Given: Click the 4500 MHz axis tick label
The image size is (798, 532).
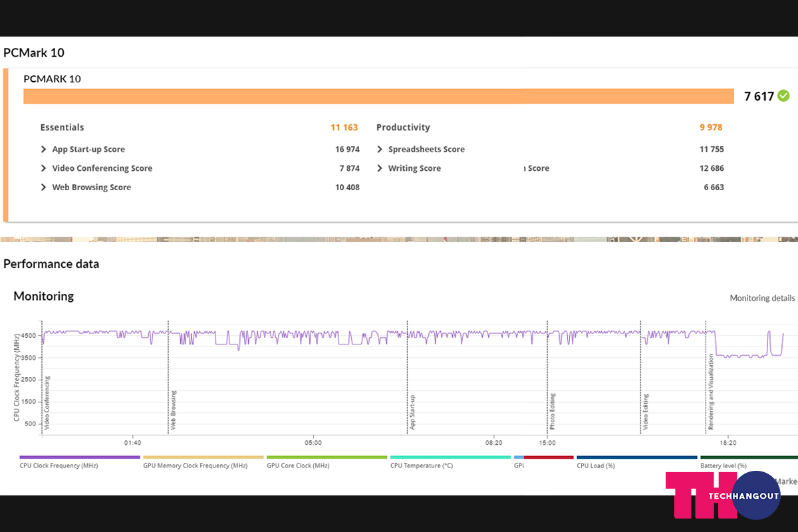Looking at the screenshot, I should click(x=29, y=336).
